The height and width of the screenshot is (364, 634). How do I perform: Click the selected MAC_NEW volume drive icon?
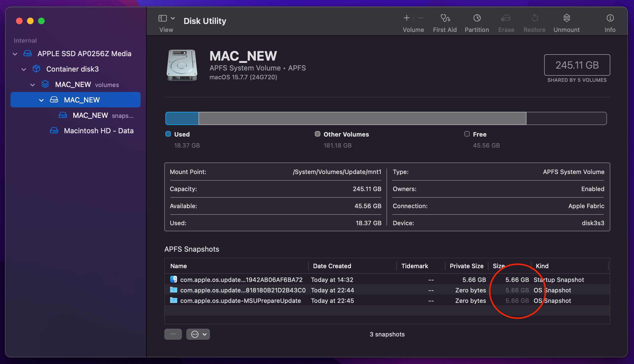click(x=54, y=100)
